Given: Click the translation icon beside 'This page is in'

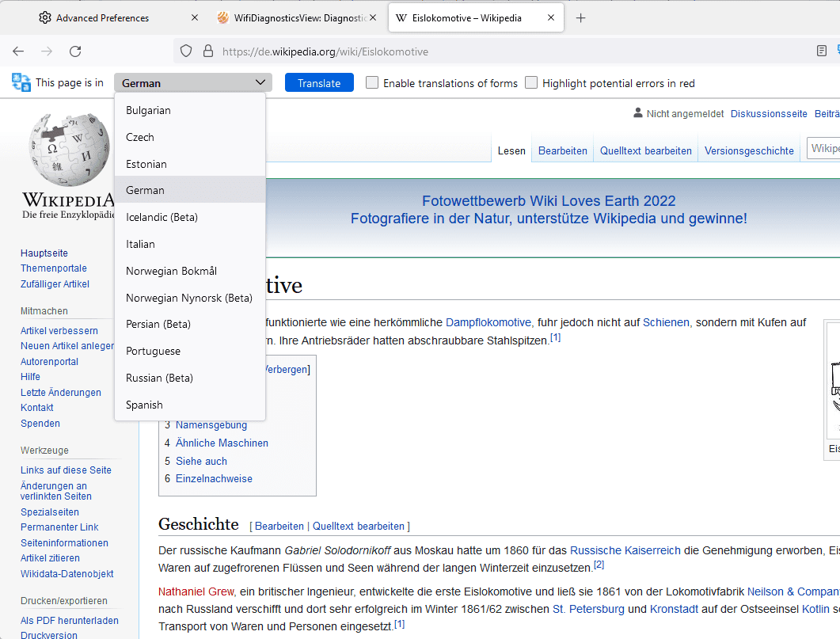Looking at the screenshot, I should pyautogui.click(x=21, y=82).
